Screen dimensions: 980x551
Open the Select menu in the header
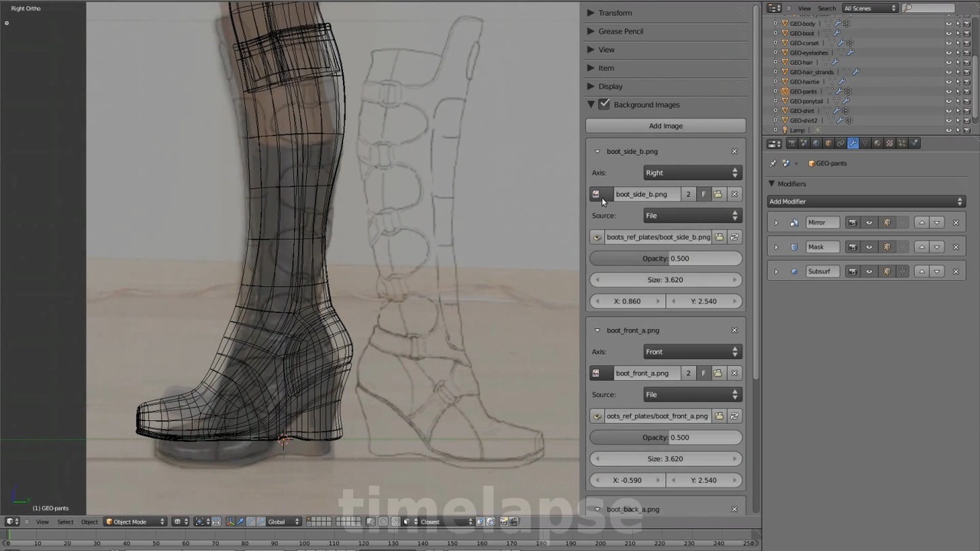click(65, 521)
